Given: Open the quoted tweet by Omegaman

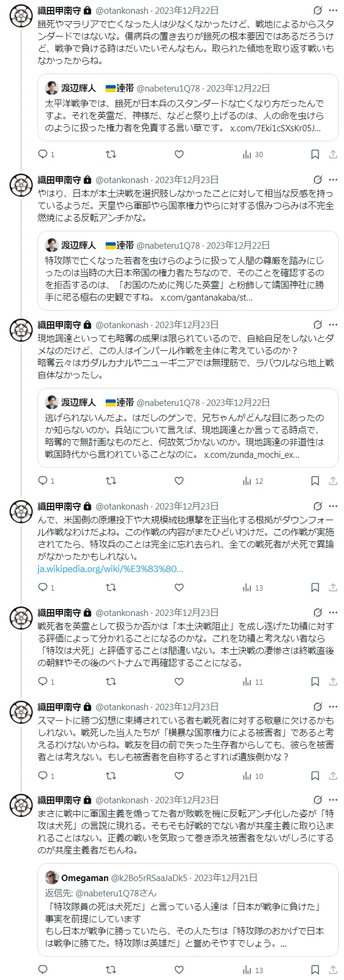Looking at the screenshot, I should click(x=188, y=910).
